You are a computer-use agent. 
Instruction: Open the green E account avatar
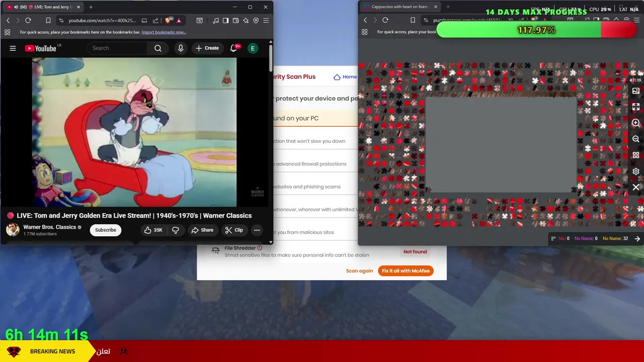(x=253, y=48)
